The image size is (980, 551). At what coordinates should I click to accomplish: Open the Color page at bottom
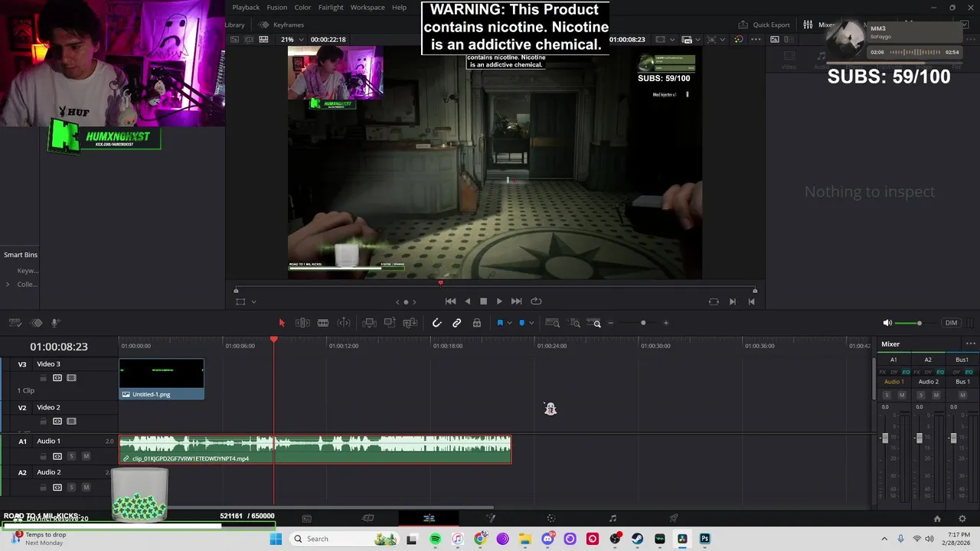(551, 518)
